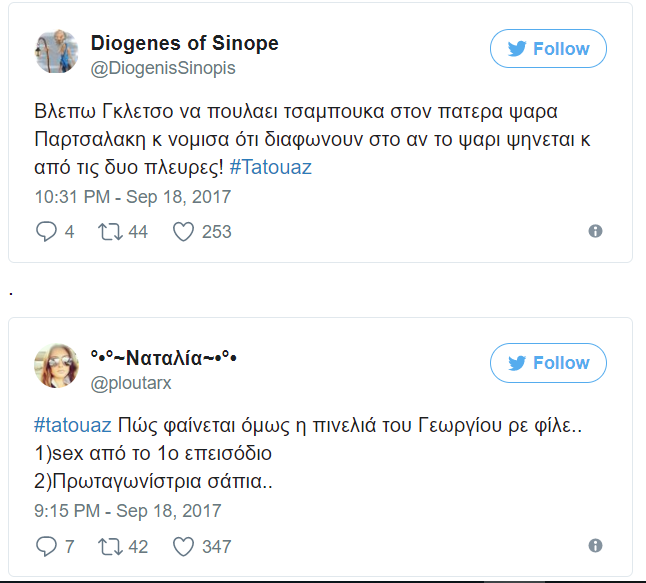Viewport: 646px width, 583px height.
Task: Like the Diogenes of Sinope tweet
Action: 182,231
